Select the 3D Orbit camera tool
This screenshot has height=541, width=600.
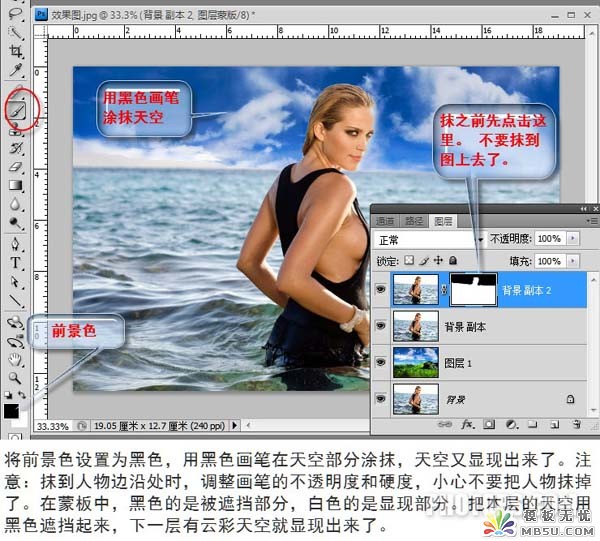pos(15,341)
